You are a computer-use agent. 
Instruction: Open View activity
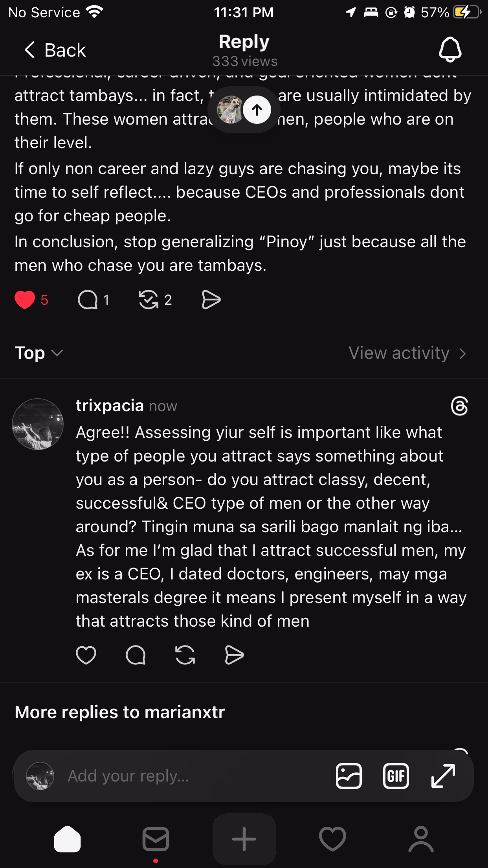pos(407,353)
